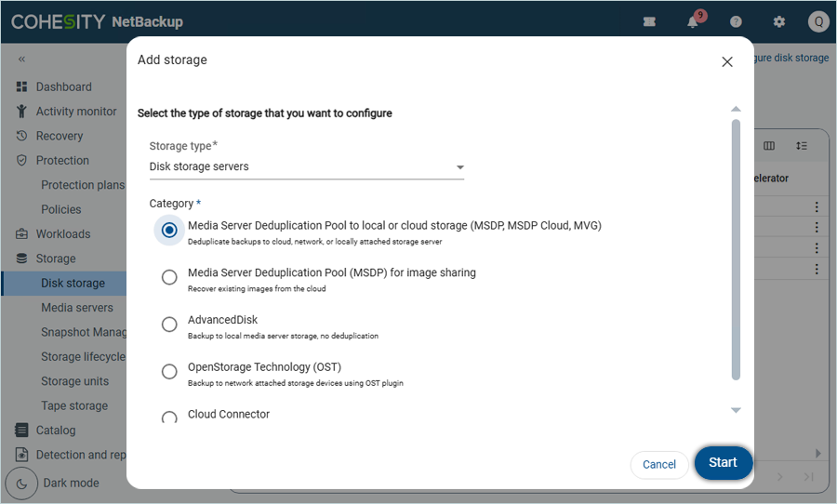Cancel the Add storage dialog

[x=658, y=464]
